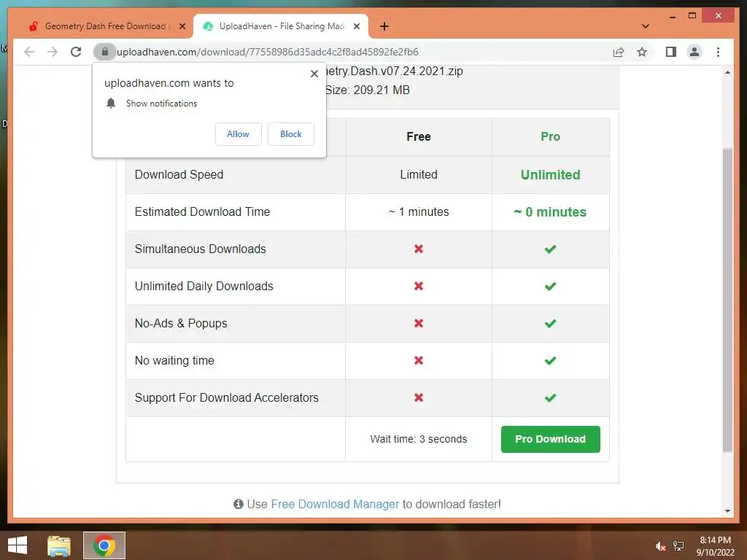
Task: Click the Pro column header
Action: [x=550, y=136]
